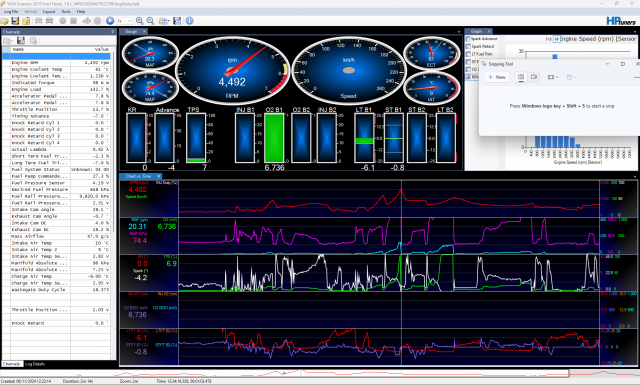Click the HP Tuners logo
This screenshot has height=385, width=640.
(x=621, y=20)
